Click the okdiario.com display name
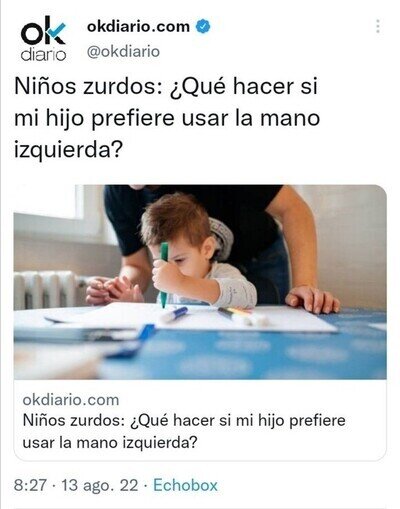Viewport: 400px width, 509px height. [138, 26]
